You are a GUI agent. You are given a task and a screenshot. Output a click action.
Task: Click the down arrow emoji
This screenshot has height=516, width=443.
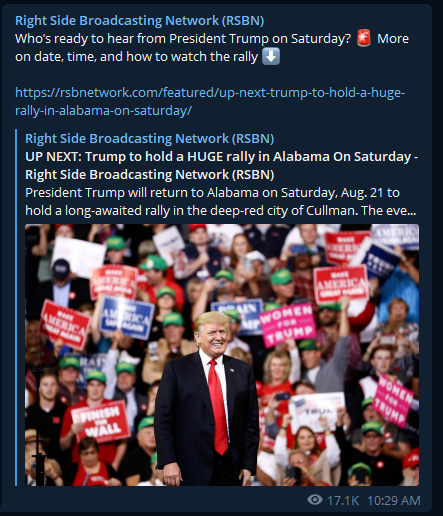click(x=271, y=56)
